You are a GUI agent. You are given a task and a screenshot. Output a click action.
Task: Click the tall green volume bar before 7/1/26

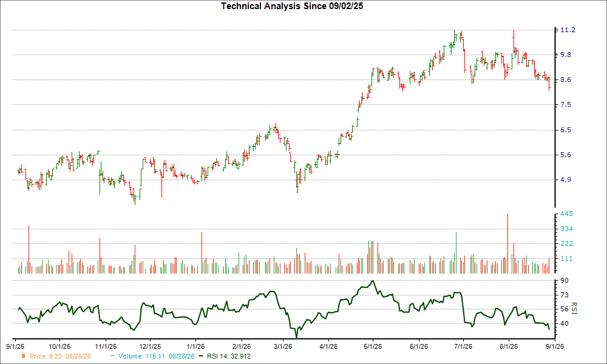(x=456, y=252)
